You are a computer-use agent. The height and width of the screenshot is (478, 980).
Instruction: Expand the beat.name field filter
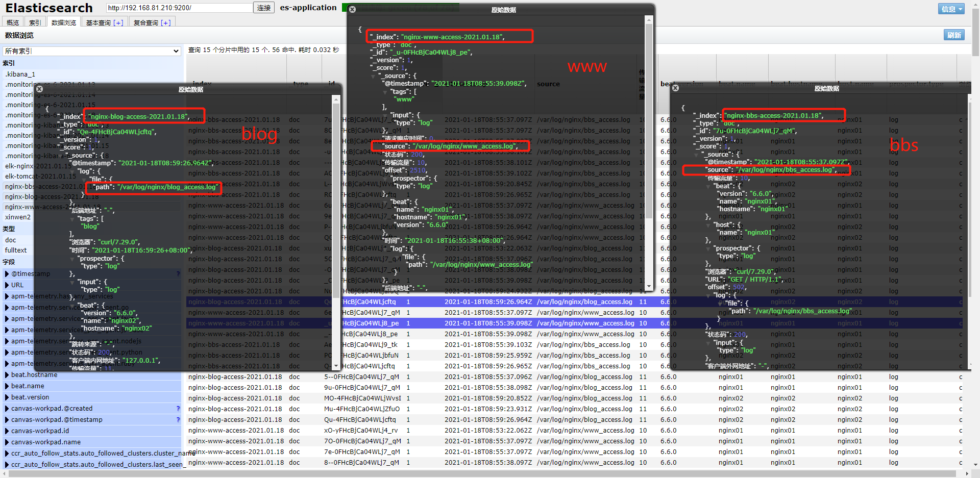coord(7,386)
